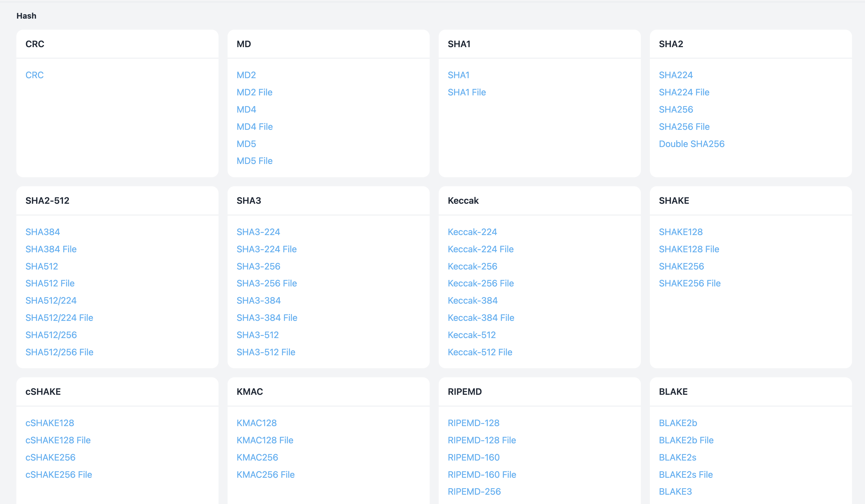The image size is (865, 504).
Task: Click the BLAKE2s File link
Action: (685, 474)
